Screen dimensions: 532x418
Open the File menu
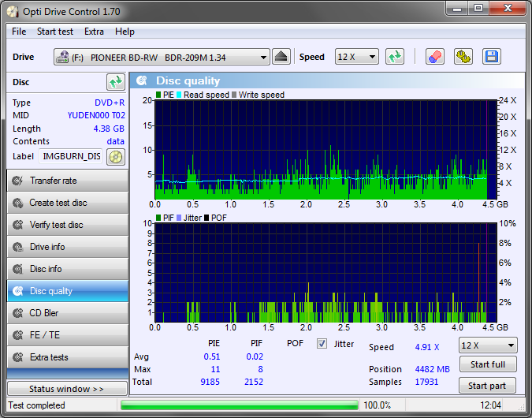point(19,32)
